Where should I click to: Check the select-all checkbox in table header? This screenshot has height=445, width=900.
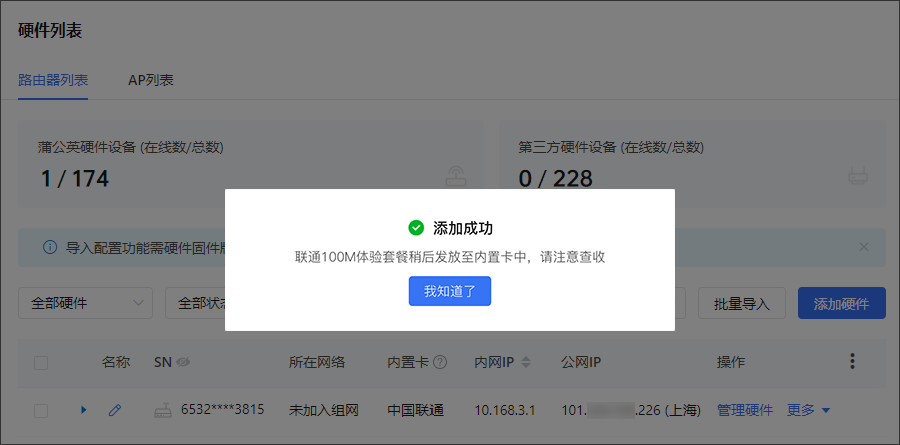(x=41, y=362)
